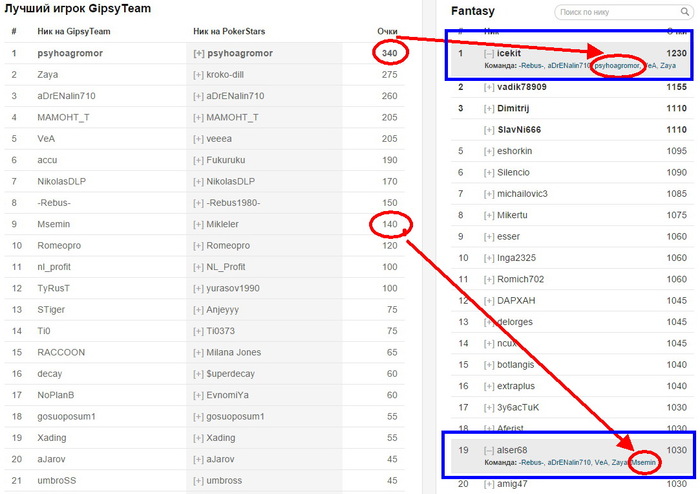Expand the 3y6acTuK fantasy team
This screenshot has width=700, height=494.
(489, 407)
